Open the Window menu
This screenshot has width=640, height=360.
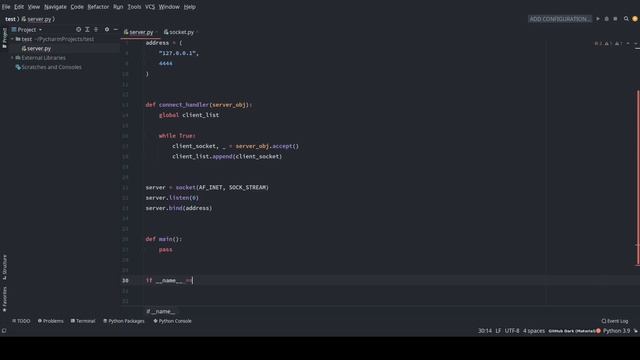pyautogui.click(x=169, y=7)
